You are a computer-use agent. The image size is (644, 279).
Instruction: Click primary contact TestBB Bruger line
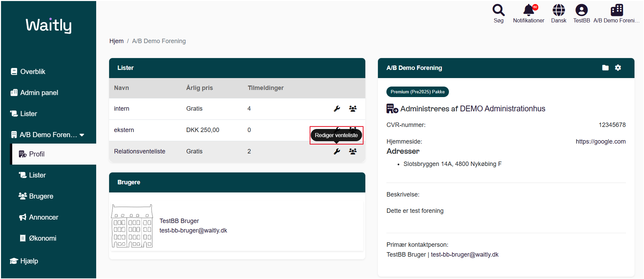[x=442, y=255]
